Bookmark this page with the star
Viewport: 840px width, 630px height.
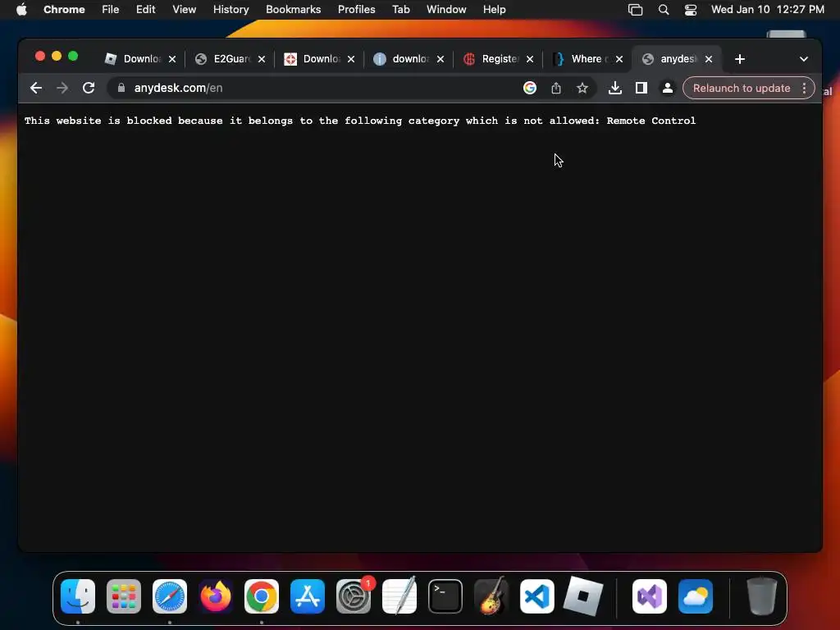point(582,88)
